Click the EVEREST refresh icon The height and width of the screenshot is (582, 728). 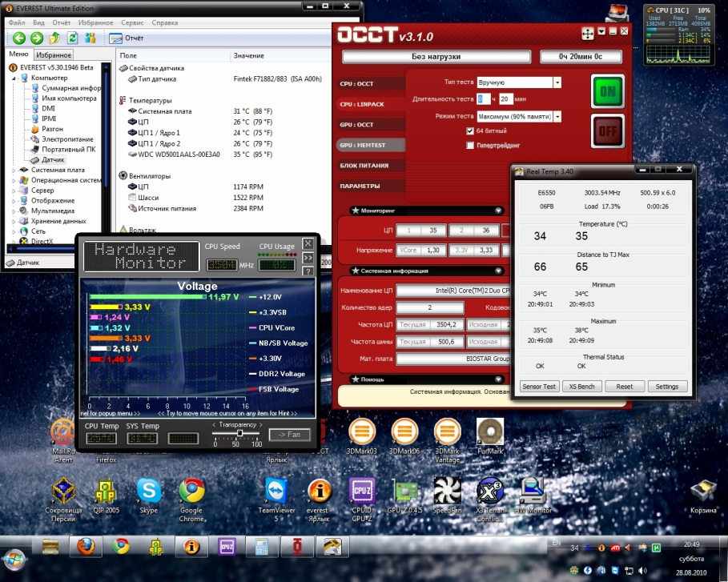point(72,38)
